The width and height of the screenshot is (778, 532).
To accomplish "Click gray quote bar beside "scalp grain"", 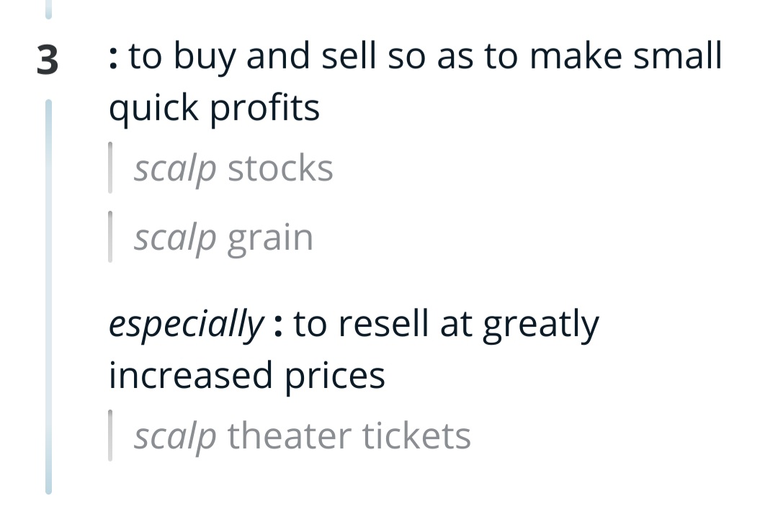I will pos(109,238).
